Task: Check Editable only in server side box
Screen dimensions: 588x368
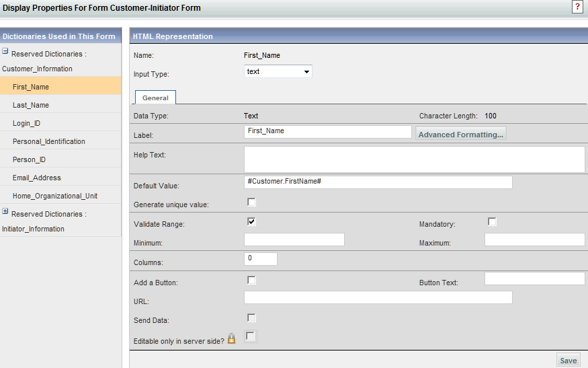Action: (251, 336)
